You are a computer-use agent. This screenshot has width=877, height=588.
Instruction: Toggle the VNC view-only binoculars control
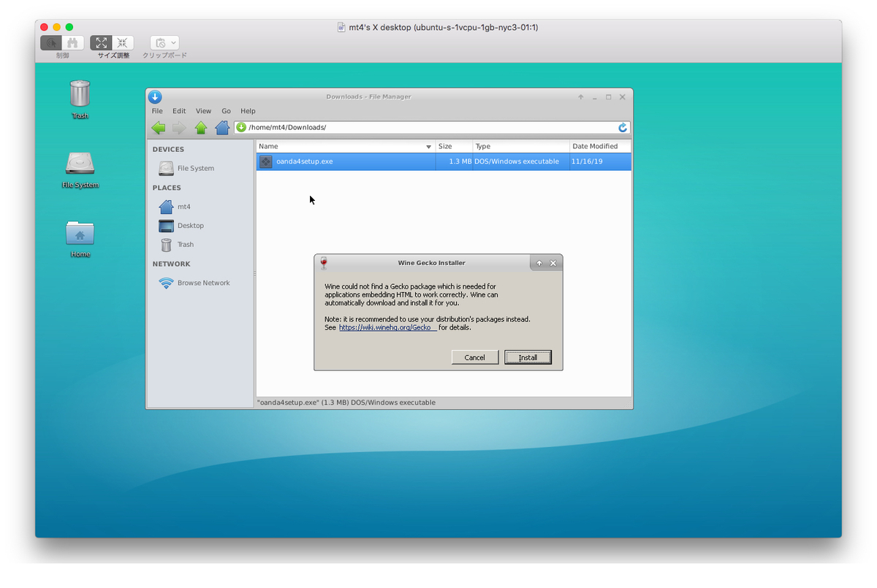coord(73,43)
